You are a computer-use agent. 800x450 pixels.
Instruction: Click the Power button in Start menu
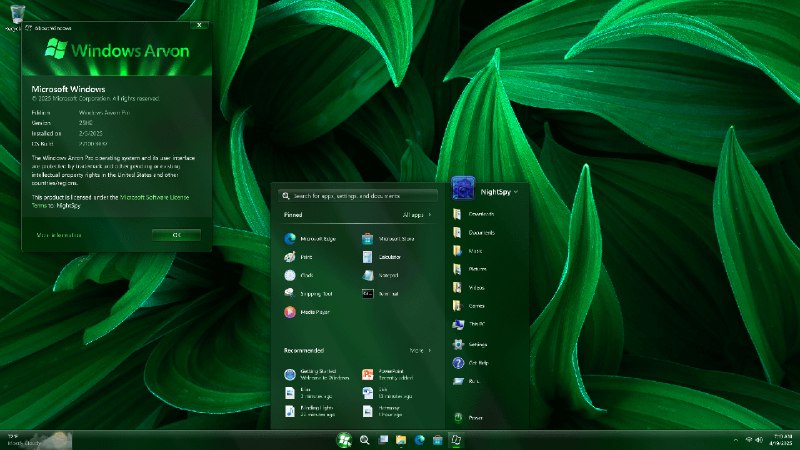coord(468,418)
